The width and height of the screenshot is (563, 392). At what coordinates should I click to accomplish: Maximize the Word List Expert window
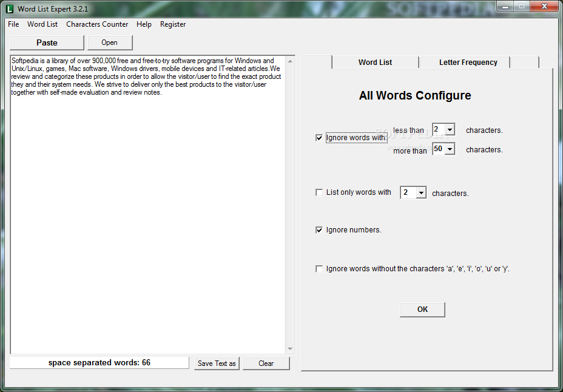click(522, 6)
